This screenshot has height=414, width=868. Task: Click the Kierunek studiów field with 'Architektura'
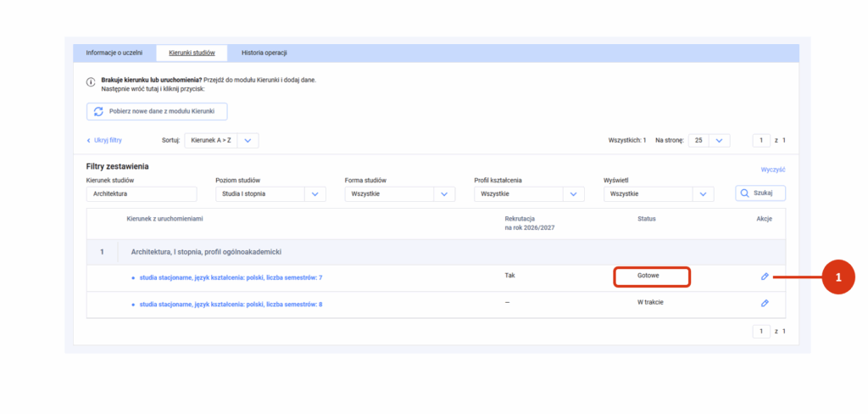[141, 194]
